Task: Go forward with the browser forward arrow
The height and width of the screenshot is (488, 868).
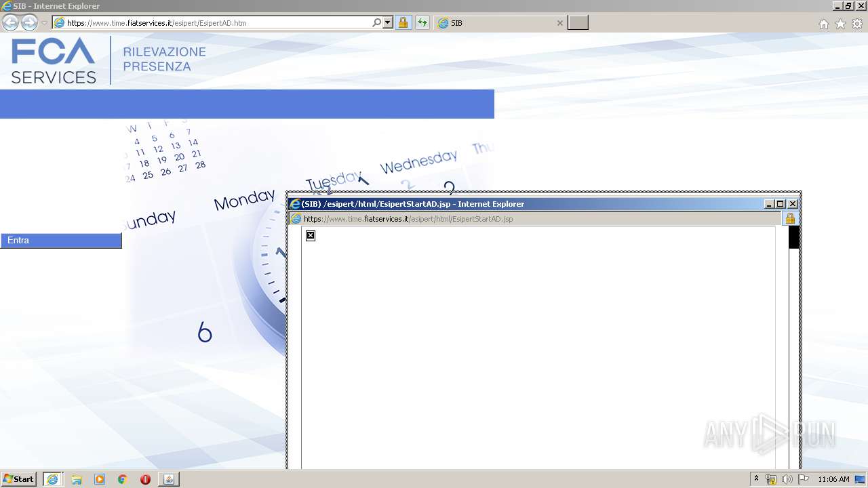Action: click(x=29, y=23)
